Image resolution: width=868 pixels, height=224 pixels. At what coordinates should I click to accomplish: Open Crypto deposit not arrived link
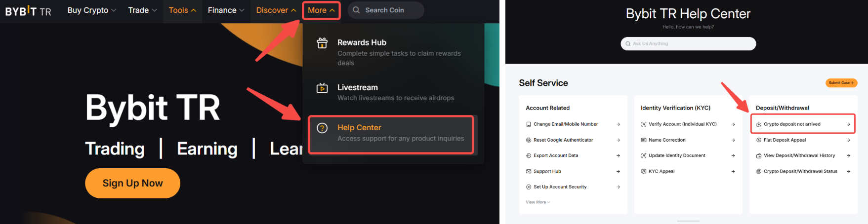(803, 124)
